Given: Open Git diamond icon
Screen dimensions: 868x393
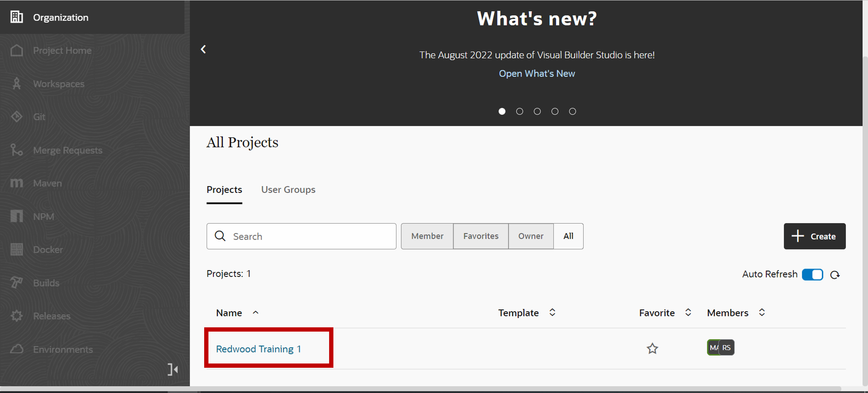Looking at the screenshot, I should 17,117.
